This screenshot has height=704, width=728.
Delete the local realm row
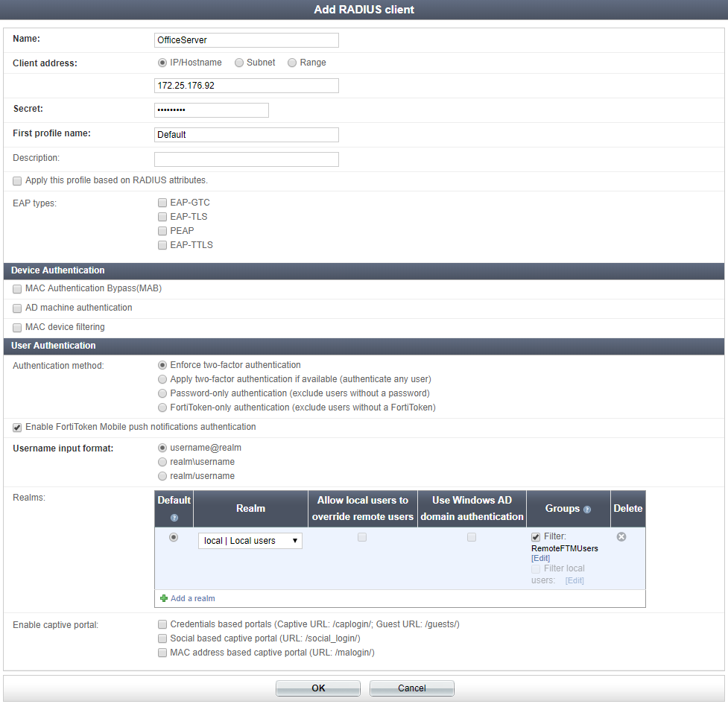pos(621,536)
